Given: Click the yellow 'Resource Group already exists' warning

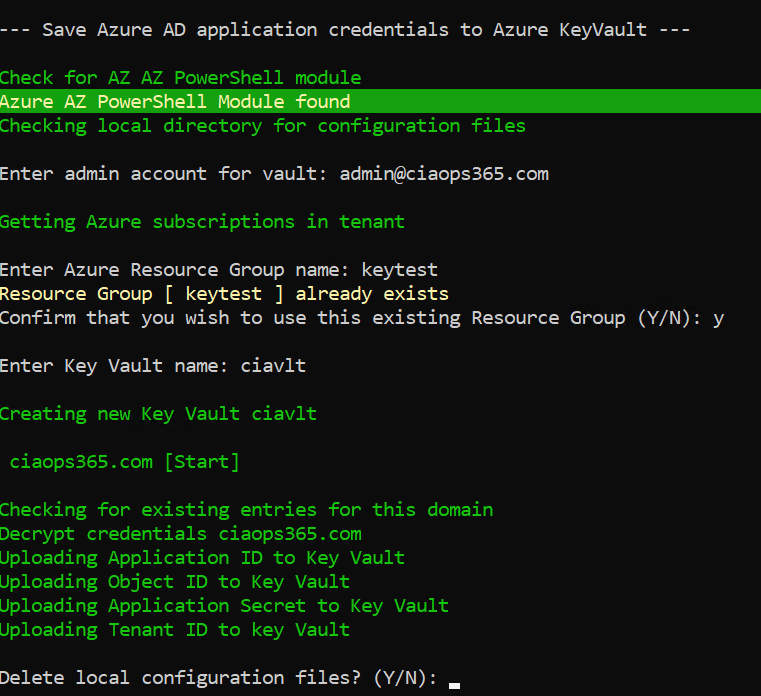Looking at the screenshot, I should point(224,294).
